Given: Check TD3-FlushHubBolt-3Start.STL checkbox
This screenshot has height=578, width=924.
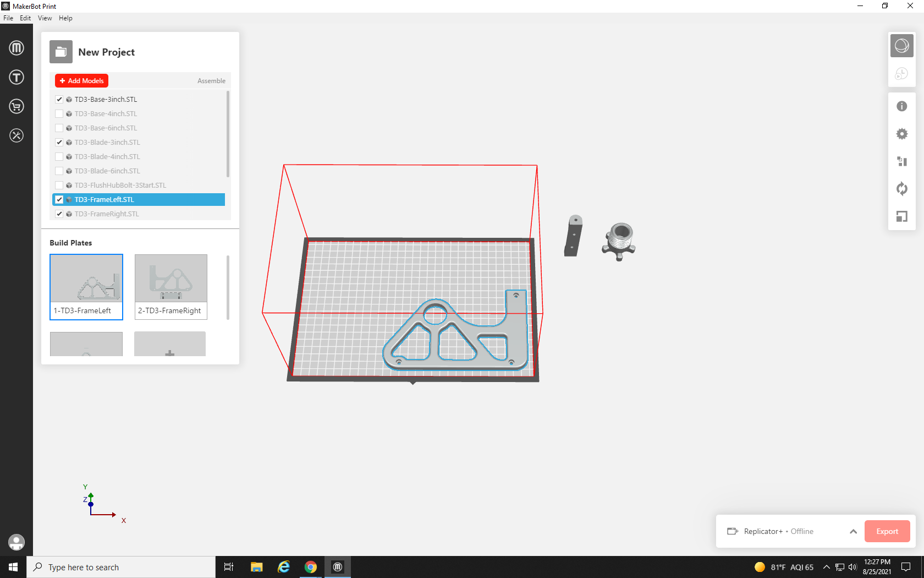Looking at the screenshot, I should [x=59, y=186].
